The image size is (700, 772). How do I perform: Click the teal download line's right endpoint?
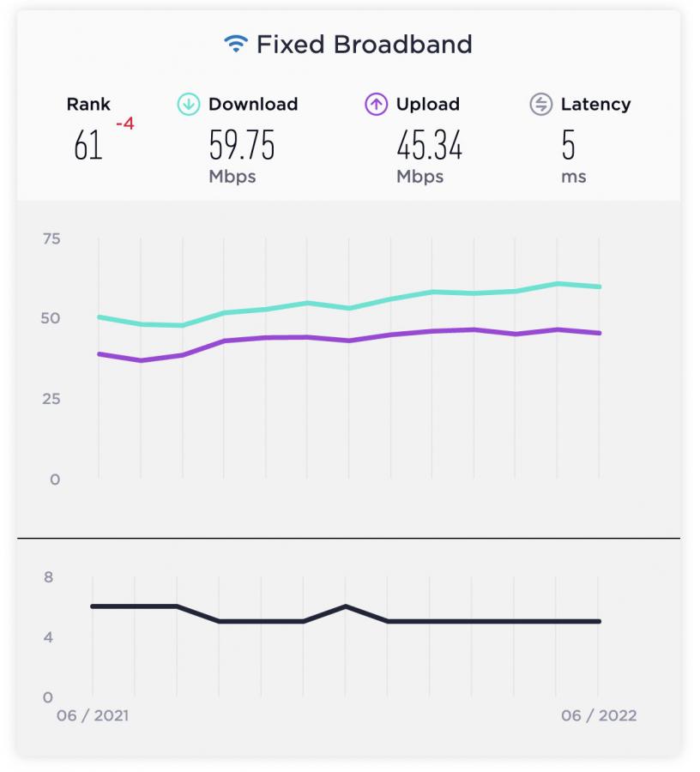600,286
